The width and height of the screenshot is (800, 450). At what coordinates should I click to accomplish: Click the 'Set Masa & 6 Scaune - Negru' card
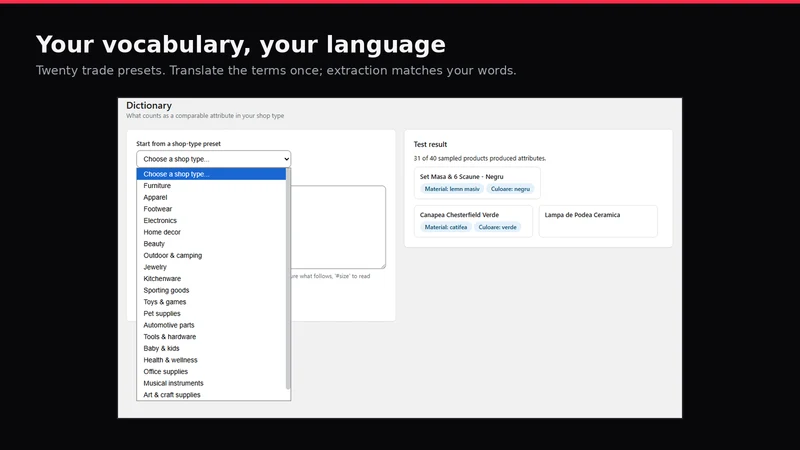tap(477, 183)
